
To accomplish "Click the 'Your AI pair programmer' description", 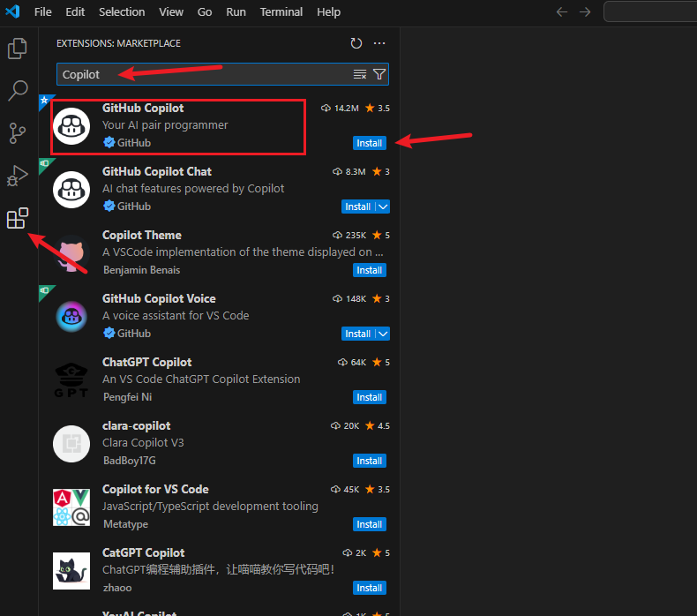I will click(165, 125).
